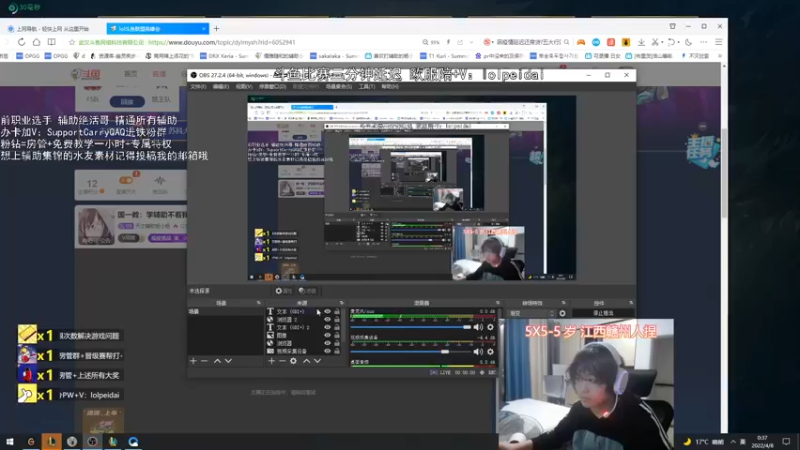Go to browser home page icon

36,42
